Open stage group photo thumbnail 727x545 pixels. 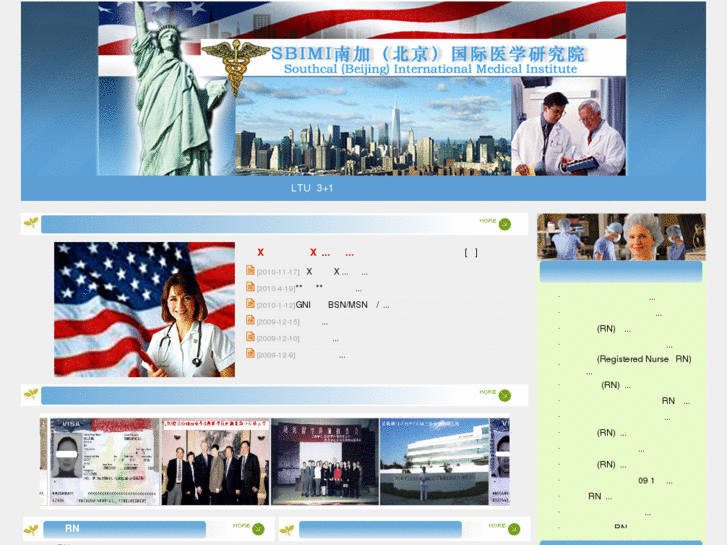tap(325, 462)
